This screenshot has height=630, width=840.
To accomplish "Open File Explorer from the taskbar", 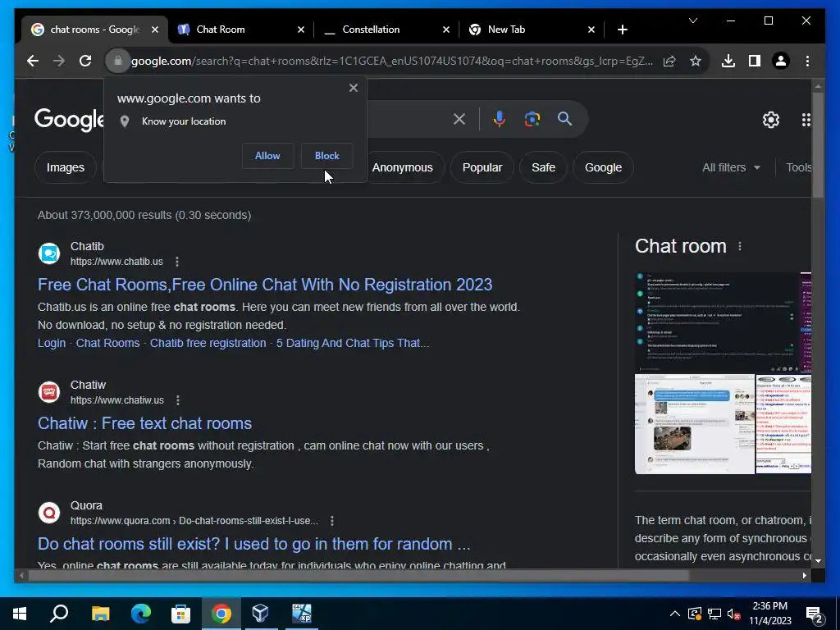I will point(100,614).
